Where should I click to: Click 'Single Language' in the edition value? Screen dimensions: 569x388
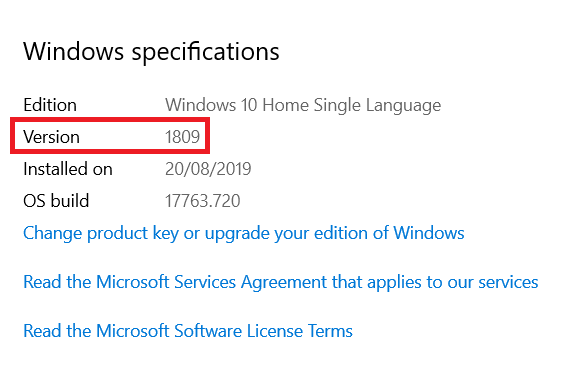click(x=377, y=106)
